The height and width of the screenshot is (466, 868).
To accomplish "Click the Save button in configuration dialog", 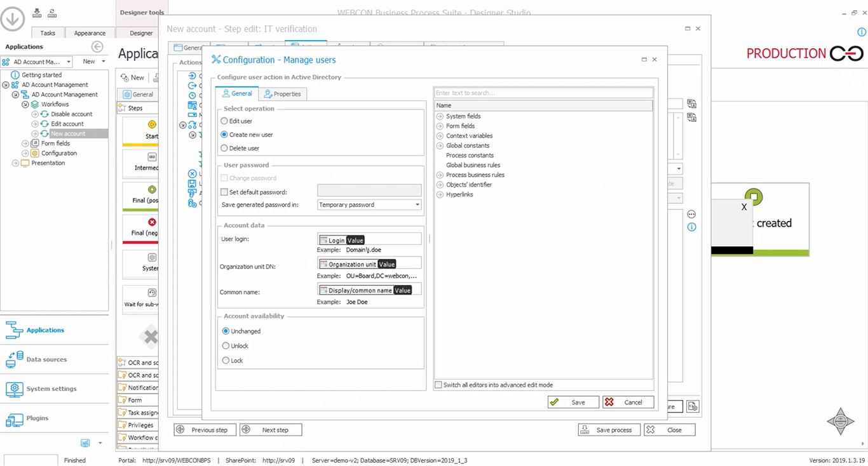I will pos(573,402).
